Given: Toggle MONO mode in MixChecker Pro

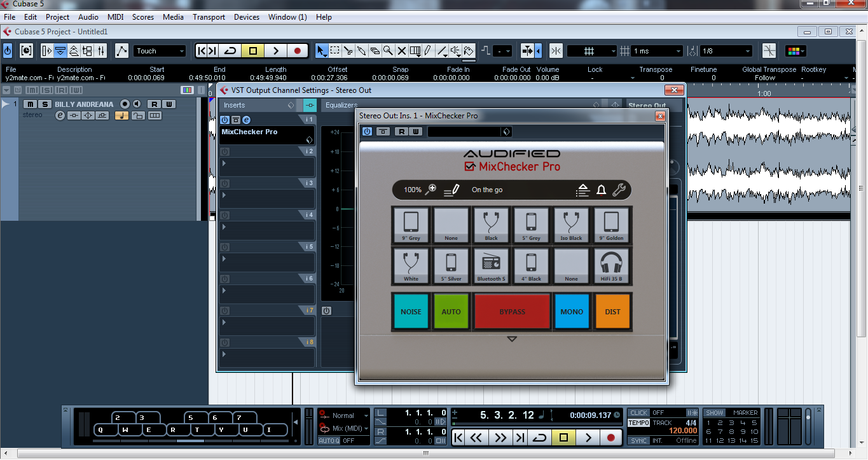Looking at the screenshot, I should pos(572,312).
